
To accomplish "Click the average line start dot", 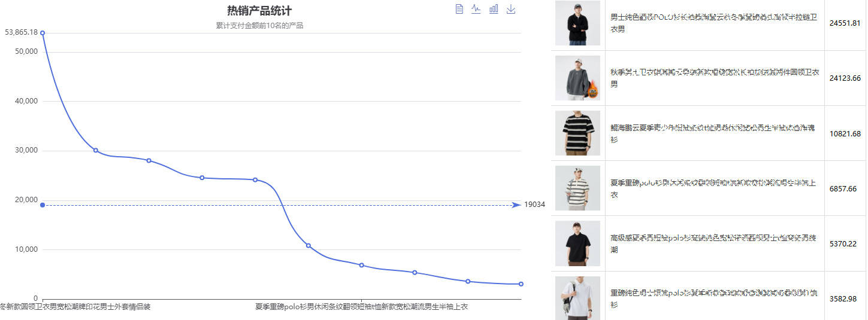I will click(43, 205).
